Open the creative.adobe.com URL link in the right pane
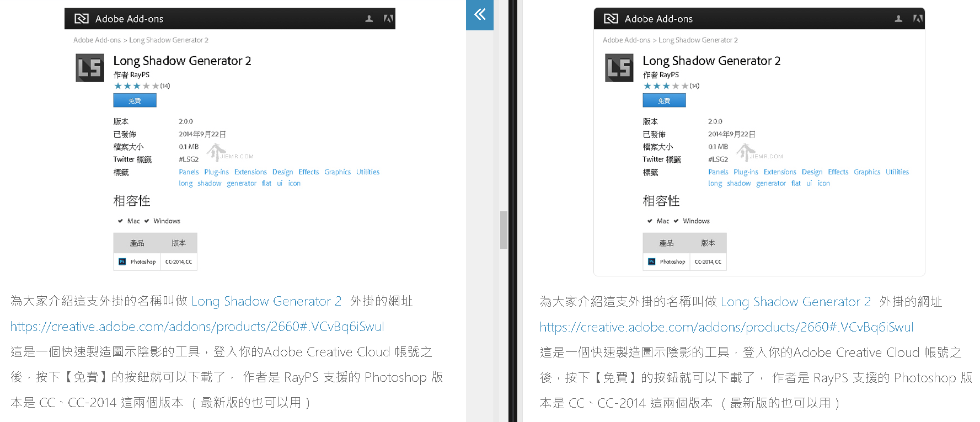Image resolution: width=980 pixels, height=422 pixels. (726, 327)
